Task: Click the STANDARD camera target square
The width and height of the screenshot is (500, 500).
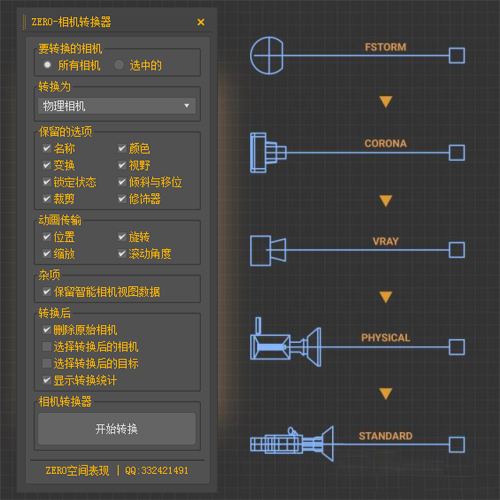Action: (x=457, y=445)
